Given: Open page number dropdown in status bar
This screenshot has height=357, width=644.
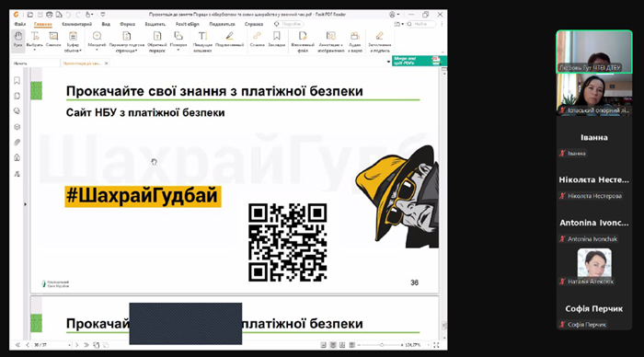Looking at the screenshot, I should 69,345.
